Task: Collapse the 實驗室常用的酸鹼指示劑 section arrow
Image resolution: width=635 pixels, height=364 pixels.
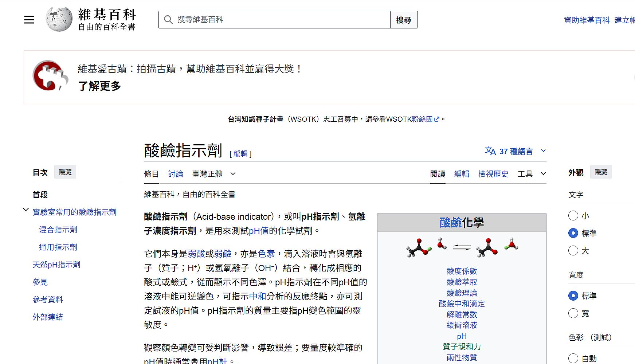Action: tap(26, 210)
